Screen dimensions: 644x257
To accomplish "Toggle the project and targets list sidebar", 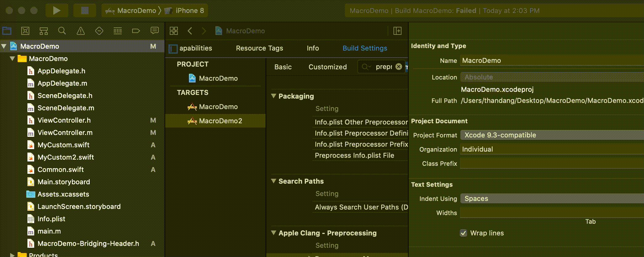I will 173,49.
